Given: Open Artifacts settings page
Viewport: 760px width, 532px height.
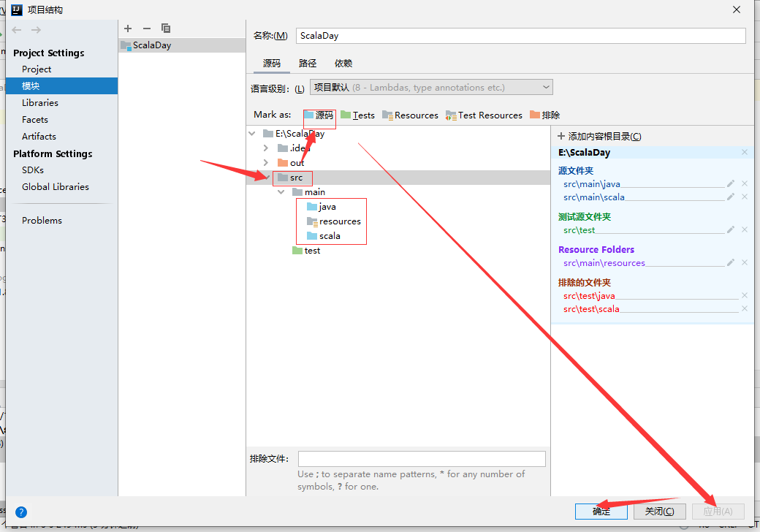Looking at the screenshot, I should pos(39,137).
